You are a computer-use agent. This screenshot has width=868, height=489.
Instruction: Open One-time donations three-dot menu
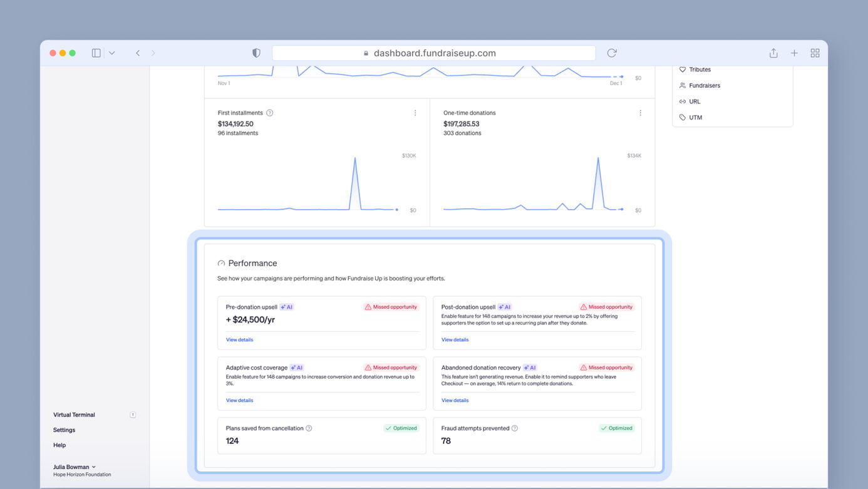[640, 113]
